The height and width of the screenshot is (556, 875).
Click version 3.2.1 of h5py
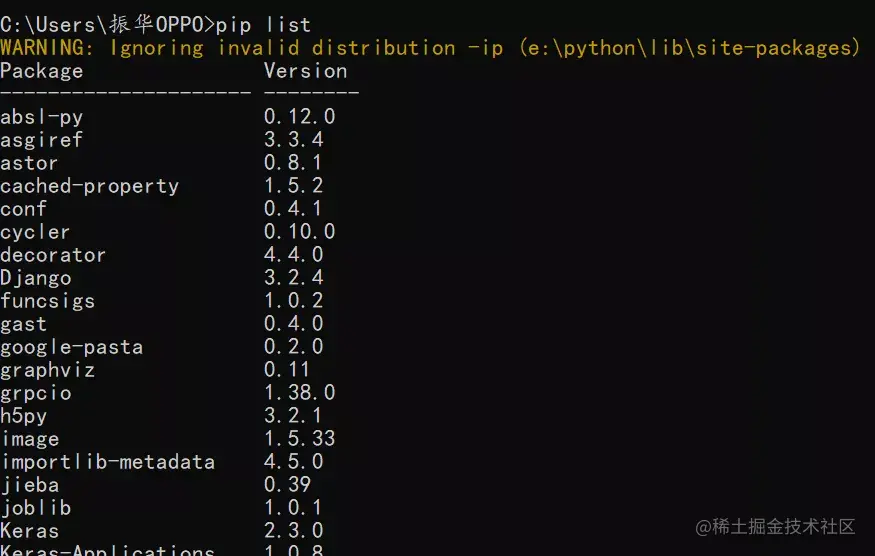[x=294, y=415]
